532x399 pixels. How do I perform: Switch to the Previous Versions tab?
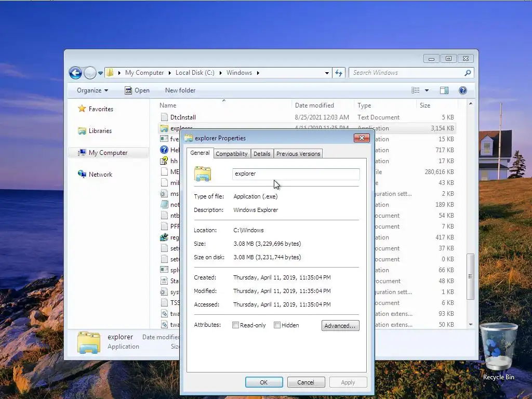[x=298, y=154]
